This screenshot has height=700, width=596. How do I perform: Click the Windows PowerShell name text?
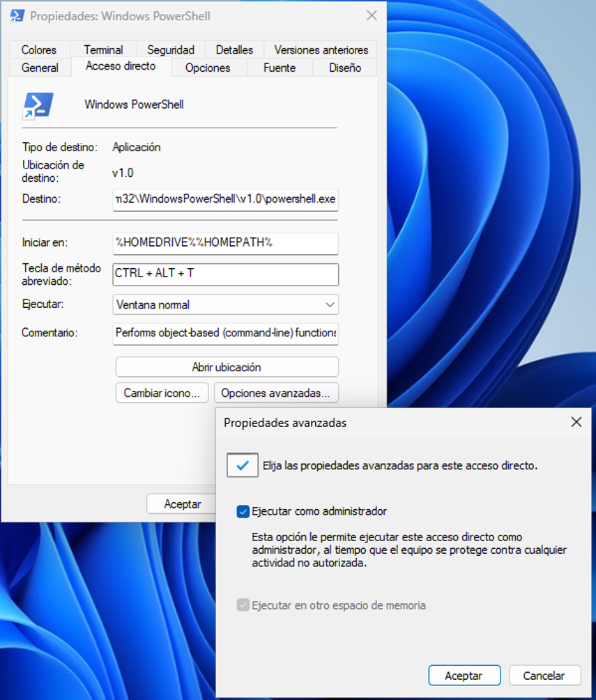134,104
